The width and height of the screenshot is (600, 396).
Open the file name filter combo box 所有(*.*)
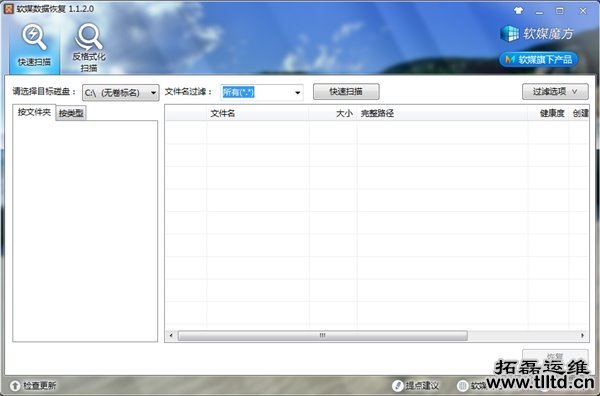pyautogui.click(x=262, y=92)
